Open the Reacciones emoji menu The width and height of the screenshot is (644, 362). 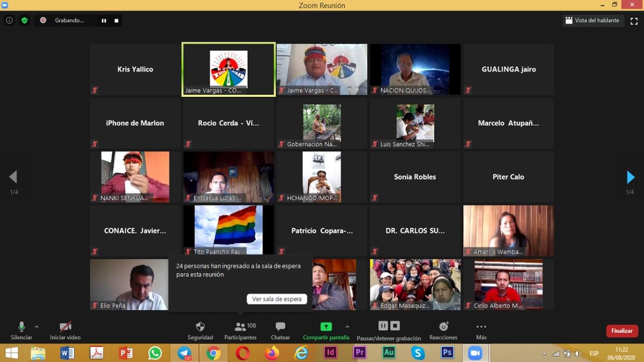coord(443,331)
